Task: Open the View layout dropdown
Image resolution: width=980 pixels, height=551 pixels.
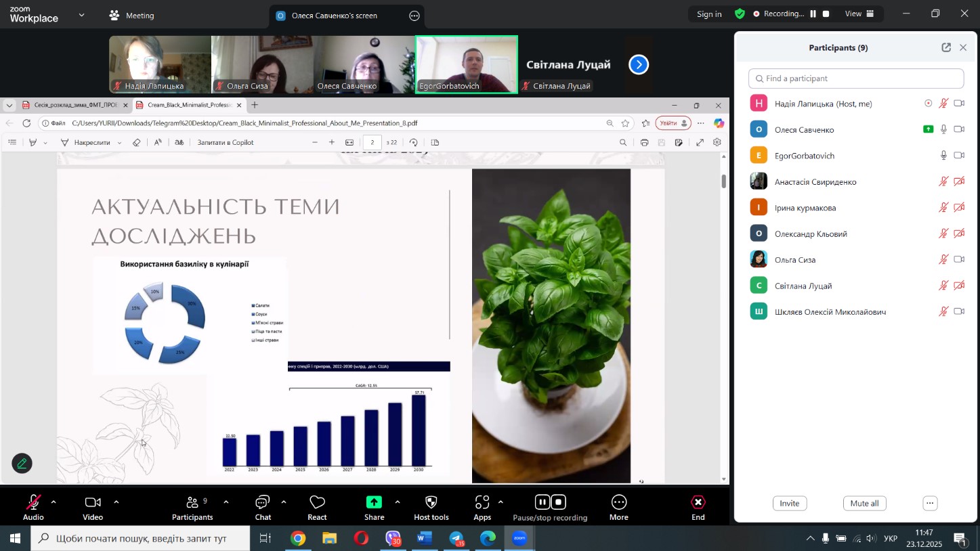Action: pyautogui.click(x=860, y=14)
